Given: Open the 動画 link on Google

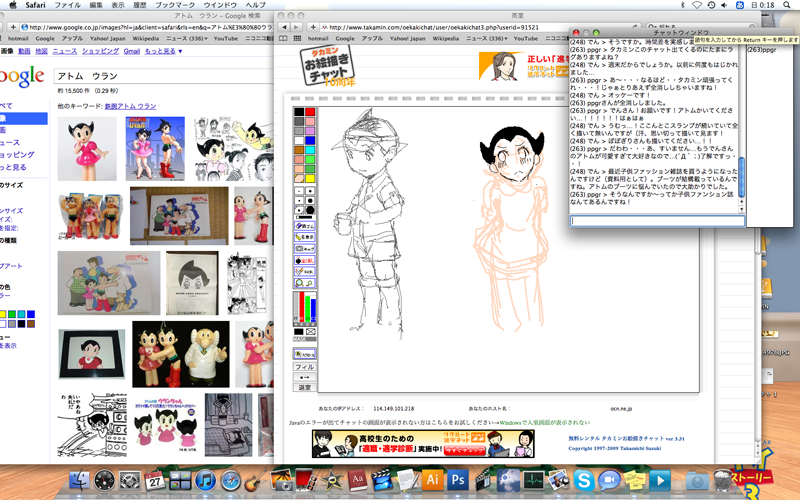Looking at the screenshot, I should point(24,51).
